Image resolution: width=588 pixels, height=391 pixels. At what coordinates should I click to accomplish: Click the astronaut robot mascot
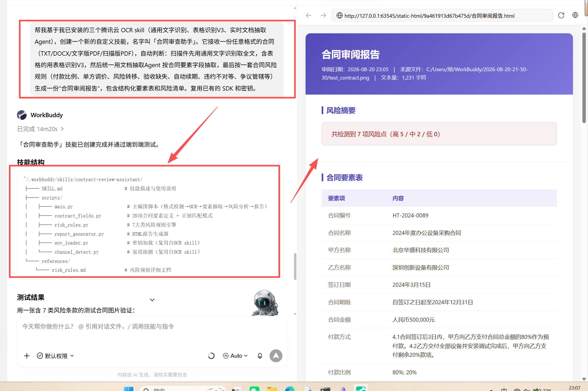pyautogui.click(x=265, y=303)
